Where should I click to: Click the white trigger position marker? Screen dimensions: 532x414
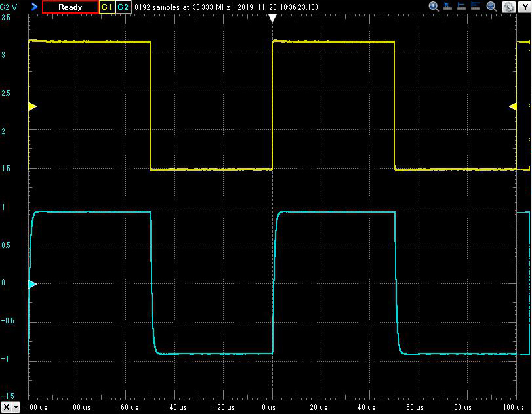click(x=272, y=18)
